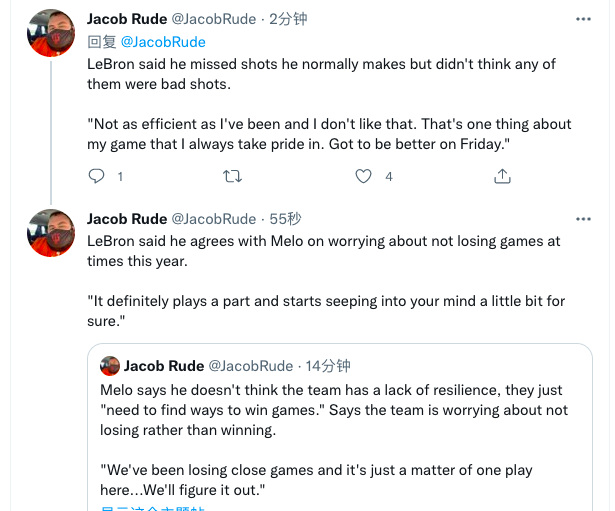Open Jacob Rude avatar on second tweet
The width and height of the screenshot is (615, 511).
coord(51,233)
